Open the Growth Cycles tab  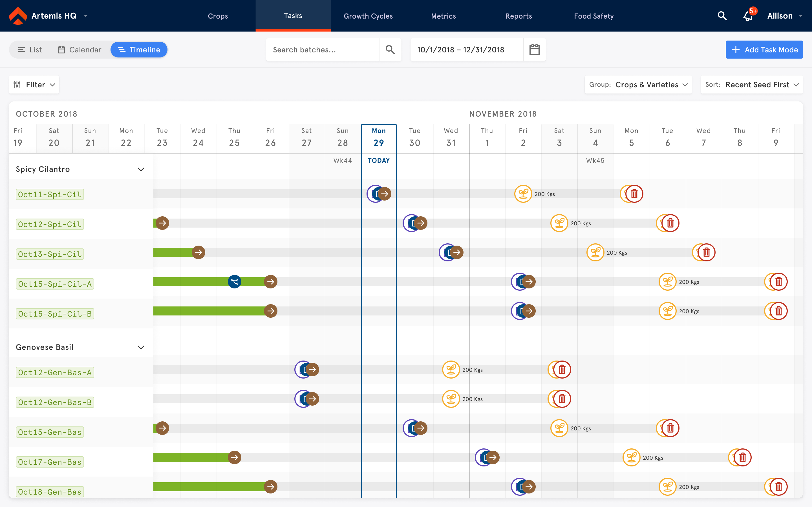(368, 16)
